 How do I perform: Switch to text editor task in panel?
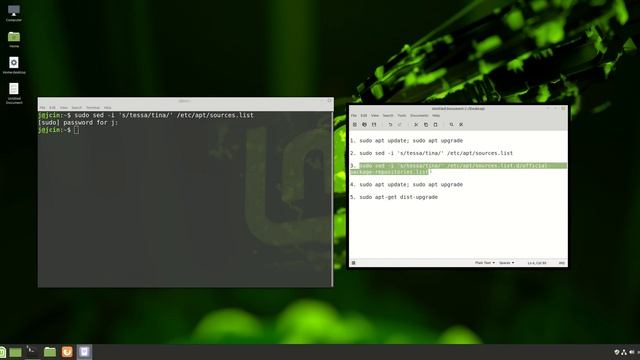coord(84,352)
